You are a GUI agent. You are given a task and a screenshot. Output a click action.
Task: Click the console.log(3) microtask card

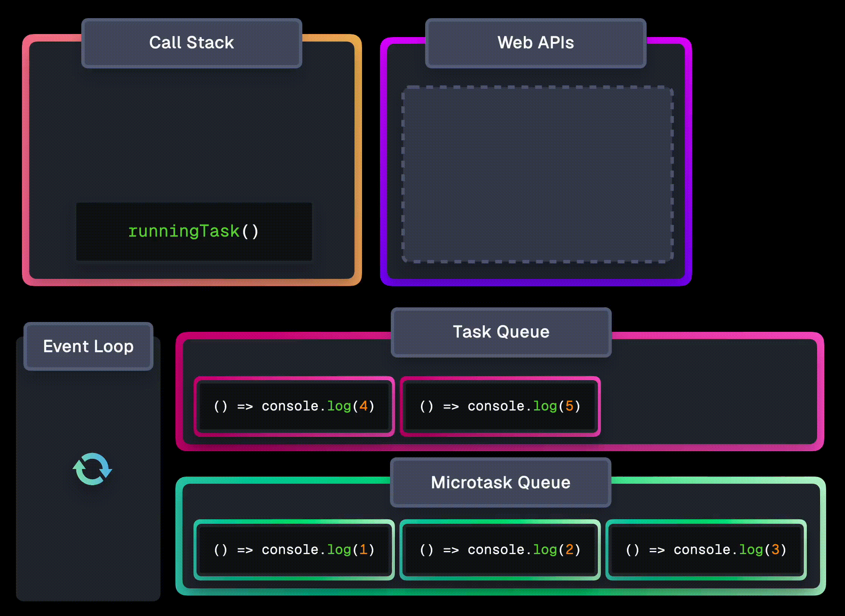click(x=706, y=550)
